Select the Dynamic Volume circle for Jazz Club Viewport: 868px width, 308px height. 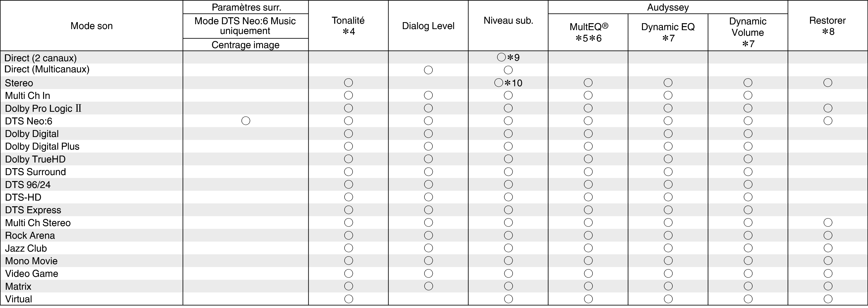tap(748, 248)
